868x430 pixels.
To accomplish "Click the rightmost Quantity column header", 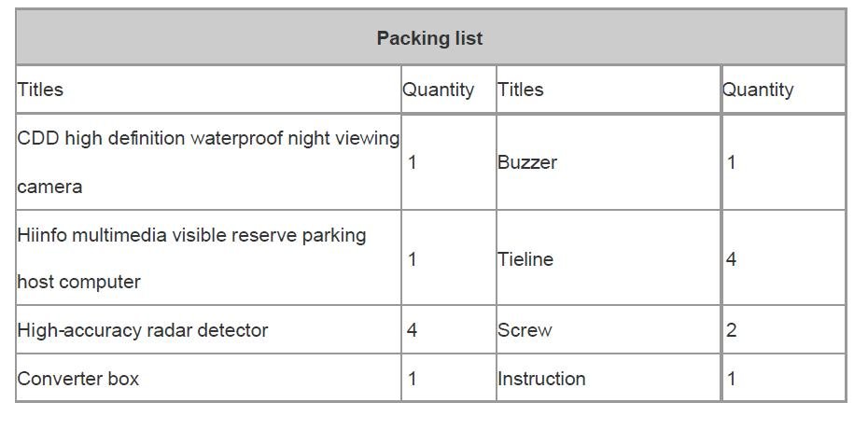I will pyautogui.click(x=757, y=90).
